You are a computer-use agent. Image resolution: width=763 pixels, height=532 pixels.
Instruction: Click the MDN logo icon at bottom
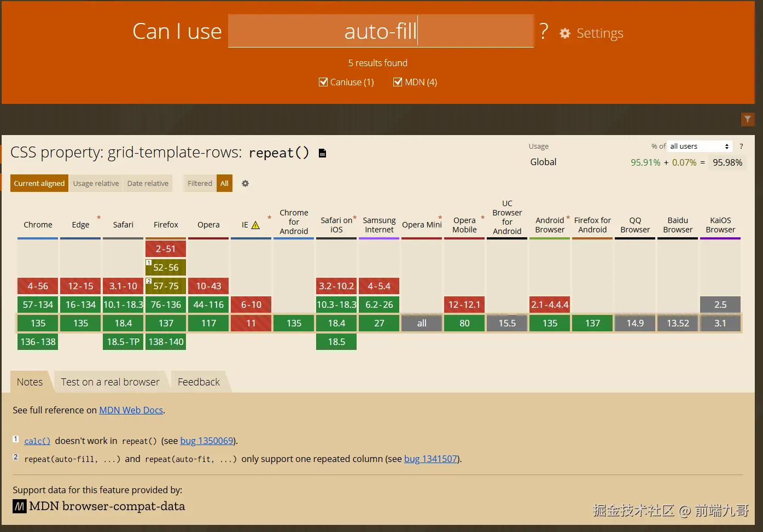(19, 506)
